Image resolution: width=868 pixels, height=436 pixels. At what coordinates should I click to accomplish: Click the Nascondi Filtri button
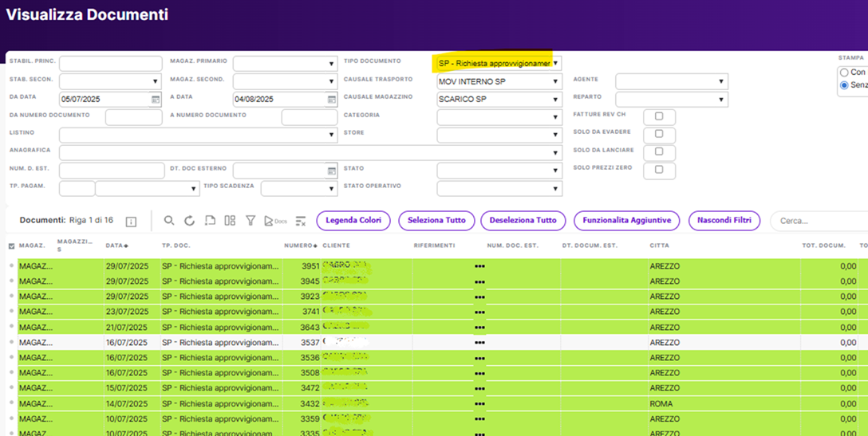(724, 221)
